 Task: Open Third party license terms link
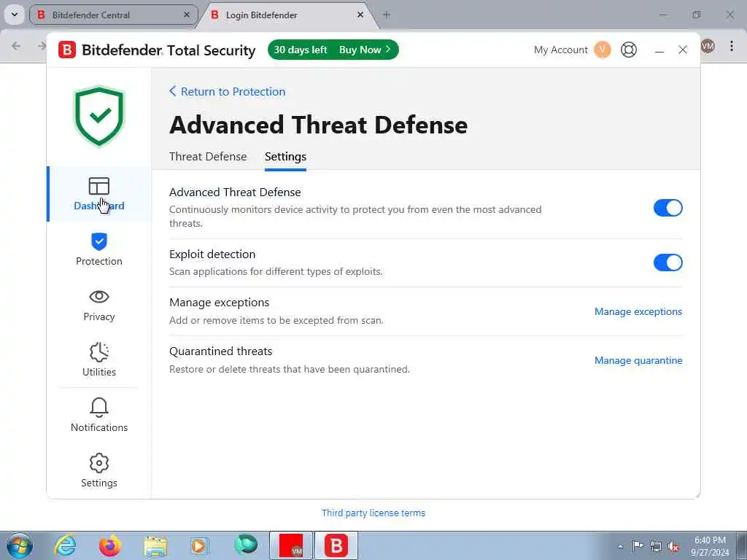[x=373, y=513]
